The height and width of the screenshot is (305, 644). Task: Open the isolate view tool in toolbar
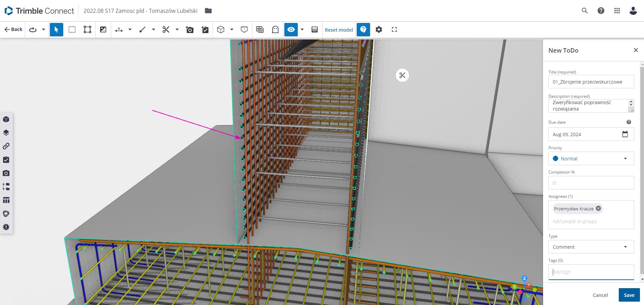(x=260, y=30)
